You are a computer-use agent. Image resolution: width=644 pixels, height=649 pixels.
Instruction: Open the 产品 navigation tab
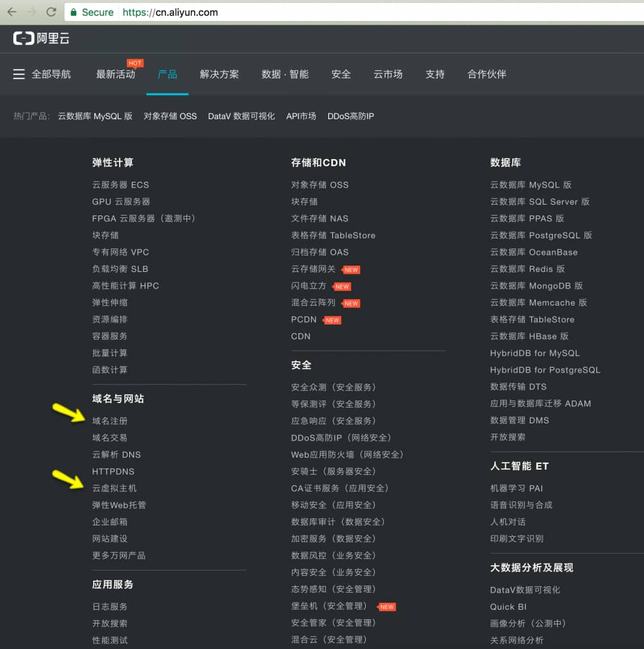click(167, 75)
